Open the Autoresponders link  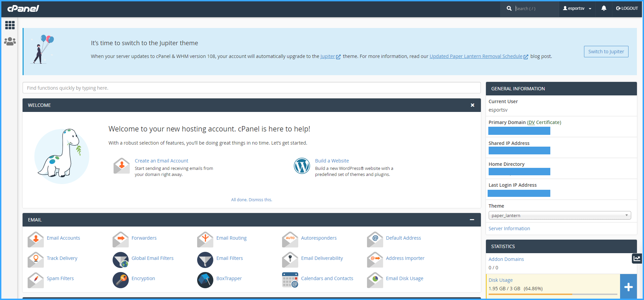pyautogui.click(x=319, y=238)
